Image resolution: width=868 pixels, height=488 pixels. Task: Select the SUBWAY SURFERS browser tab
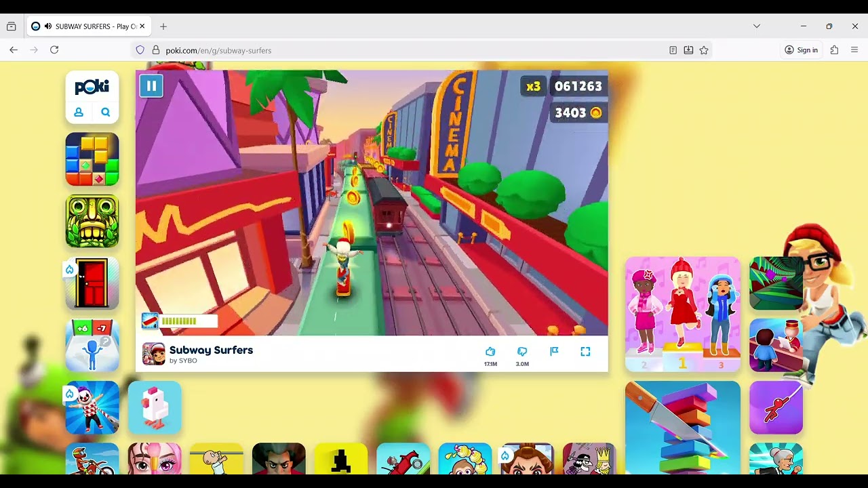pyautogui.click(x=88, y=26)
